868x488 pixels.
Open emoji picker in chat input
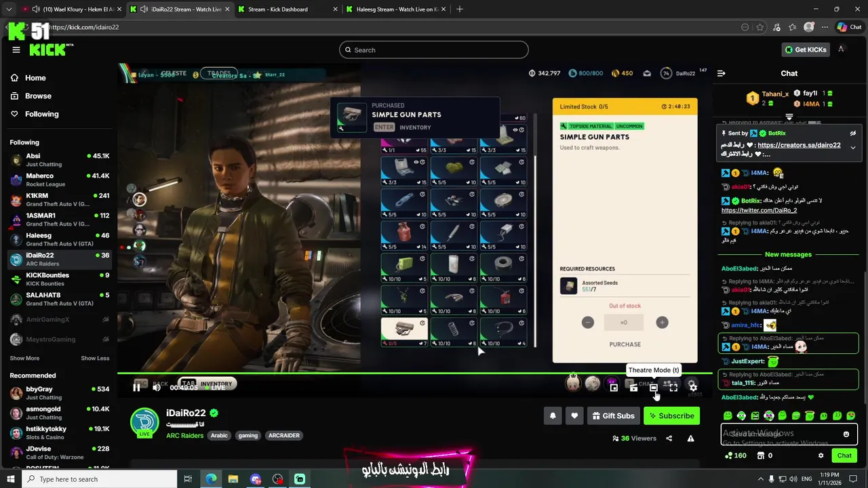pyautogui.click(x=846, y=434)
